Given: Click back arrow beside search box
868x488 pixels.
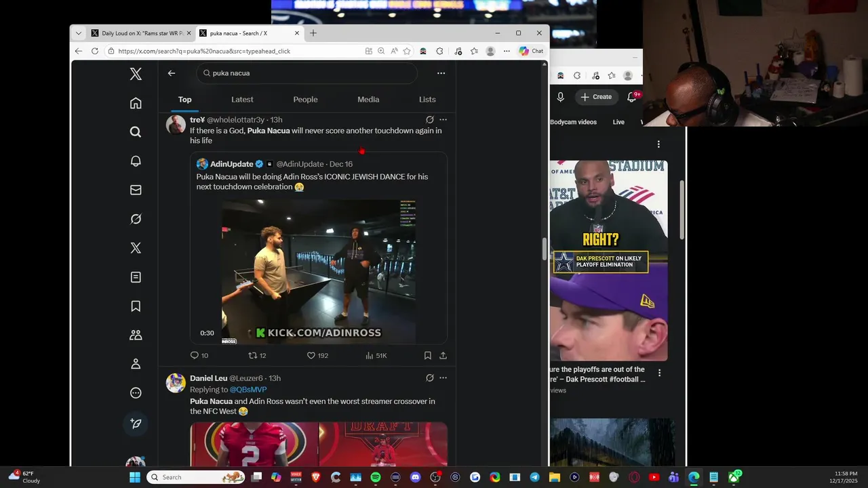Looking at the screenshot, I should [172, 73].
